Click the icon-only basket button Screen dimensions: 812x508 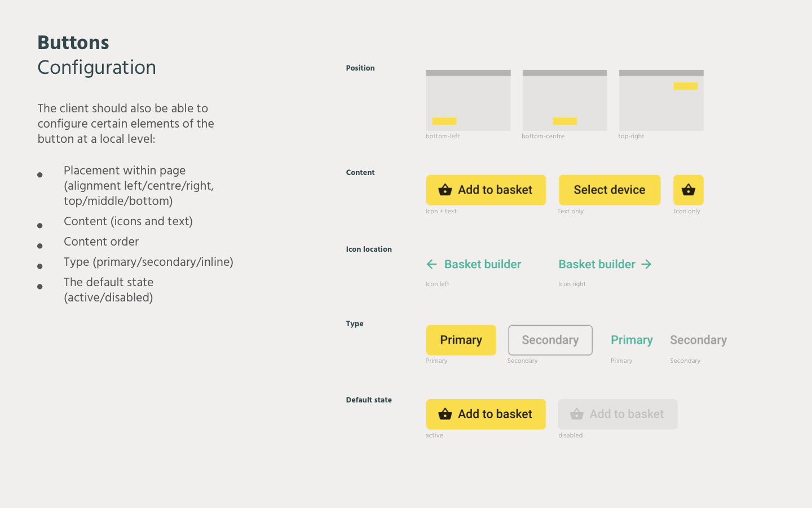688,190
